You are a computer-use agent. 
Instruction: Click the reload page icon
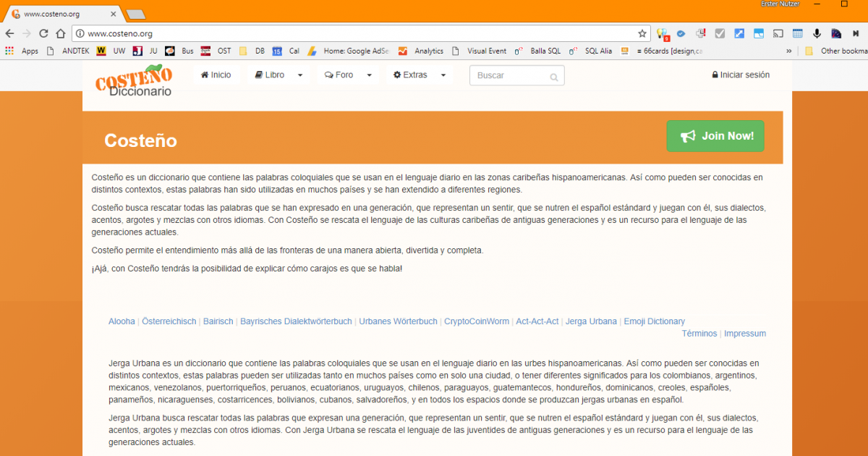click(44, 33)
